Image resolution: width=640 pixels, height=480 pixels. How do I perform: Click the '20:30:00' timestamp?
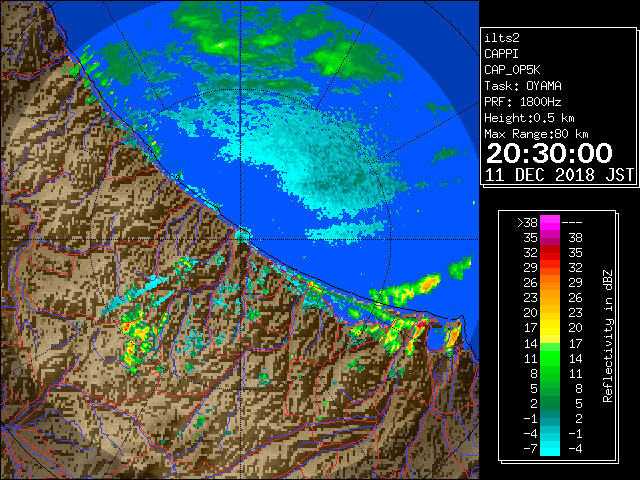549,153
